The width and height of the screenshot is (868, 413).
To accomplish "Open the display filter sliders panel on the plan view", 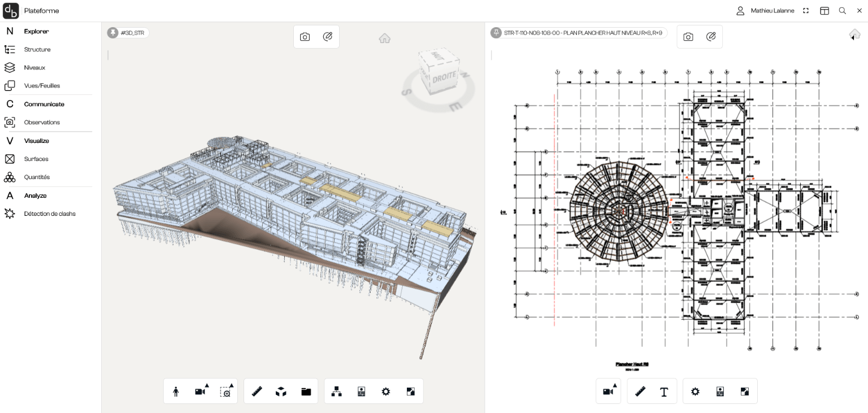I will click(x=720, y=391).
